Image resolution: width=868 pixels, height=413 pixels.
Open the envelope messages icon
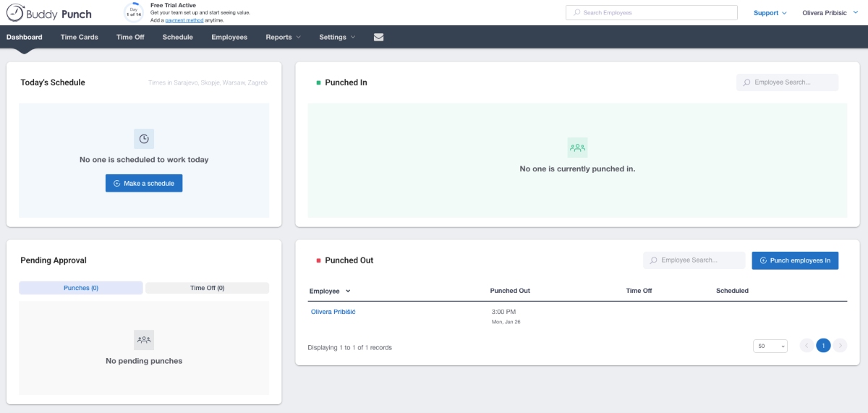(378, 38)
